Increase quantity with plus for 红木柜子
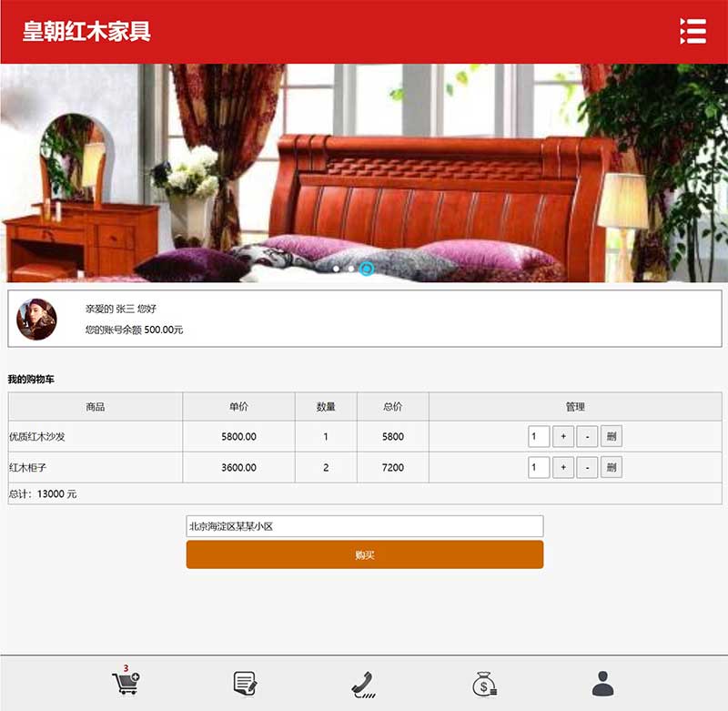The height and width of the screenshot is (711, 728). pos(563,467)
